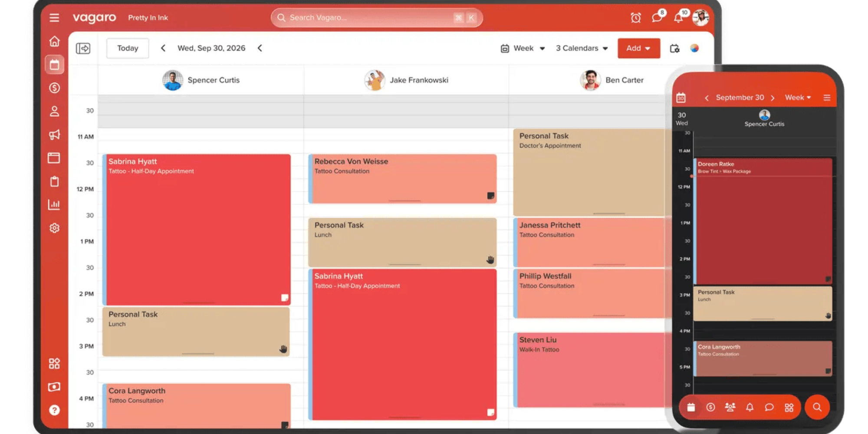
Task: Go to the previous date using the left chevron
Action: pyautogui.click(x=163, y=48)
